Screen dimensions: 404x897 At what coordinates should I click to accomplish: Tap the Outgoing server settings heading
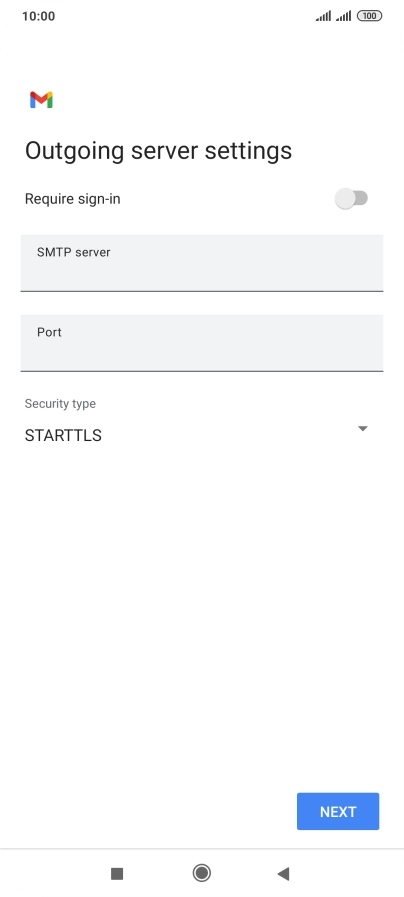pyautogui.click(x=159, y=151)
